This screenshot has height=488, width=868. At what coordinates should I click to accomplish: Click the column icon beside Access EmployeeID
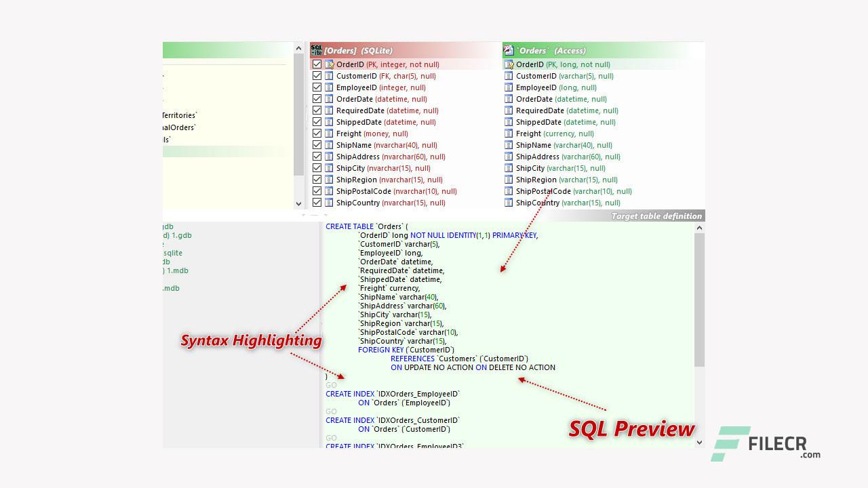[x=509, y=87]
